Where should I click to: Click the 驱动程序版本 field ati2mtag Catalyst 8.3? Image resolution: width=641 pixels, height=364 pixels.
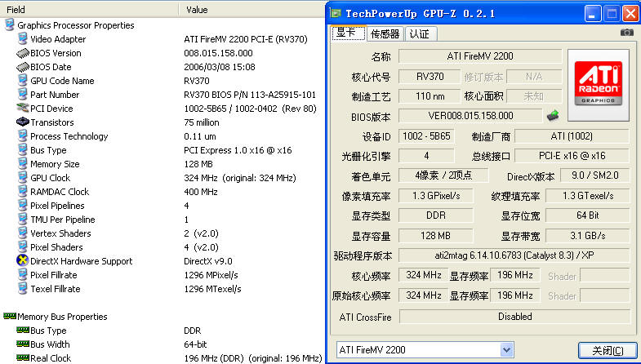click(514, 255)
